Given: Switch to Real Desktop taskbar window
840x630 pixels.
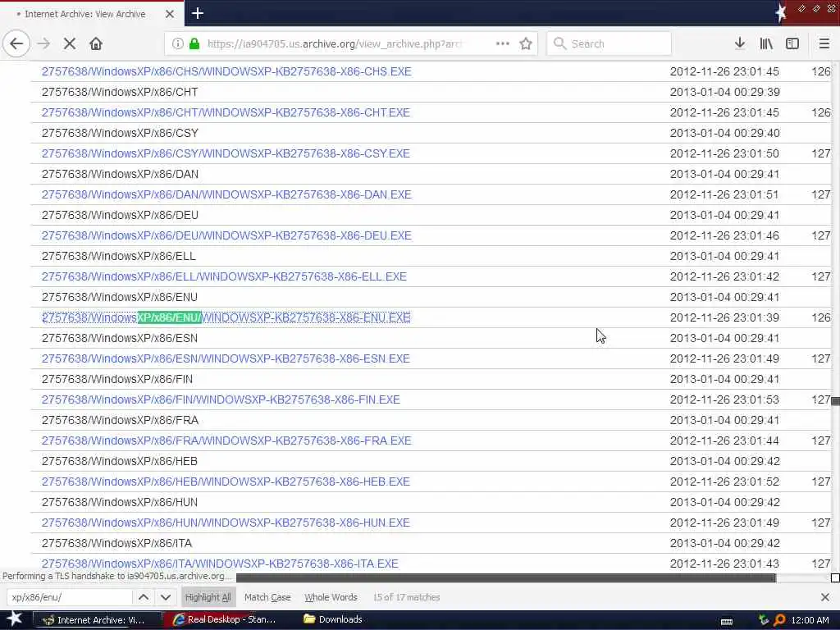Looking at the screenshot, I should tap(226, 620).
